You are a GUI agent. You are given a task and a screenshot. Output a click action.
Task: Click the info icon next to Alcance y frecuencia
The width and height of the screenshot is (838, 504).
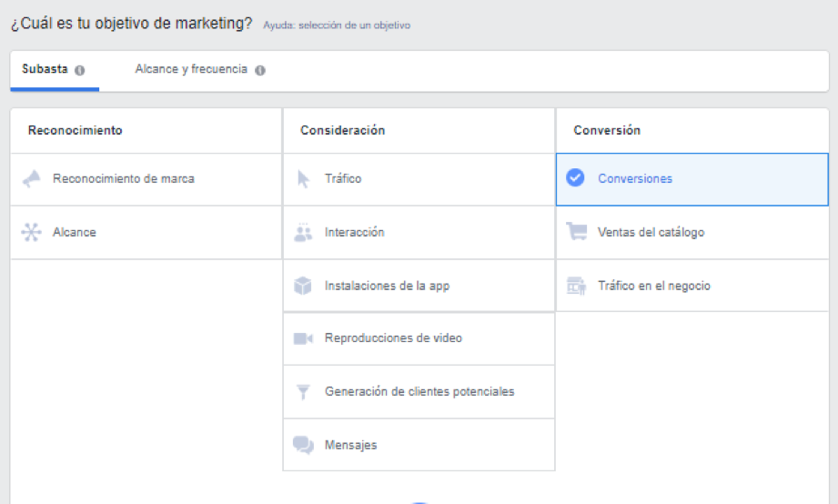pos(259,70)
